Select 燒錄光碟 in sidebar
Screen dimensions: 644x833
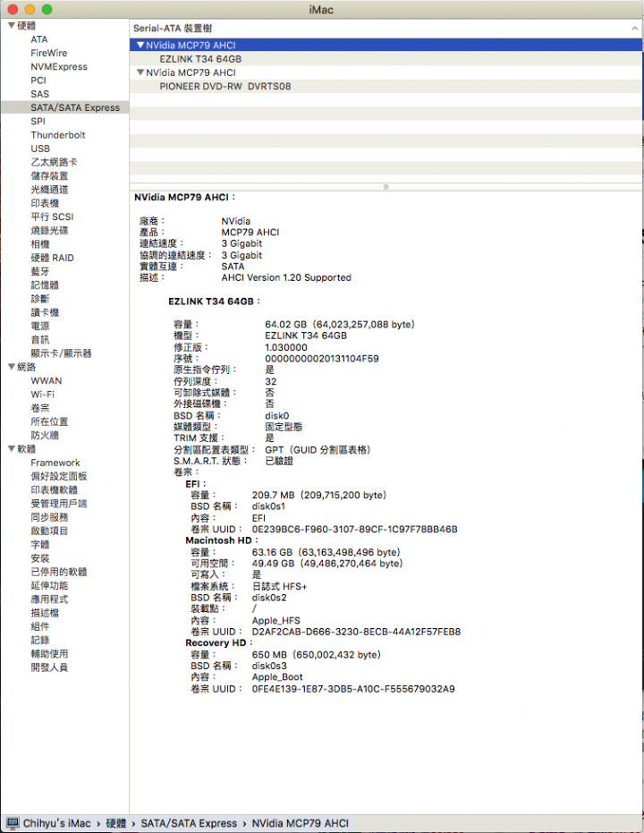(49, 231)
